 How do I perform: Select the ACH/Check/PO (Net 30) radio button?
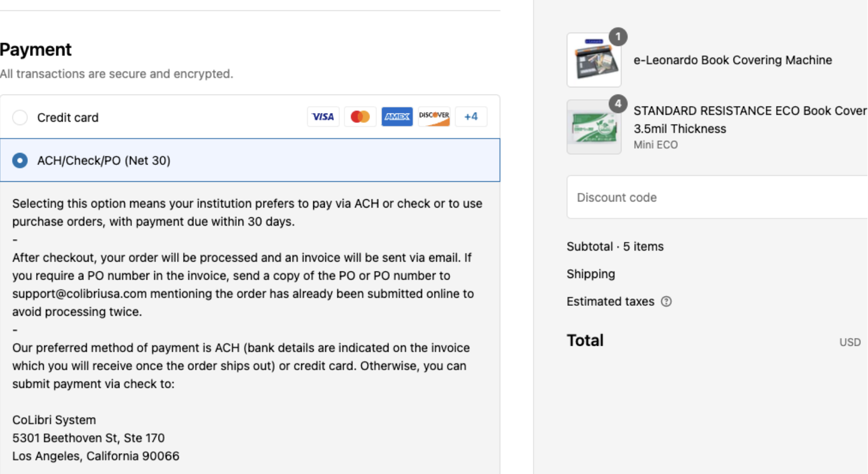(20, 161)
